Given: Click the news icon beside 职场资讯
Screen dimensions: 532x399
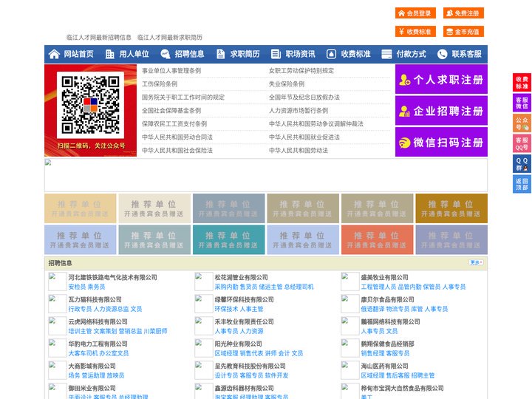Looking at the screenshot, I should coord(276,54).
